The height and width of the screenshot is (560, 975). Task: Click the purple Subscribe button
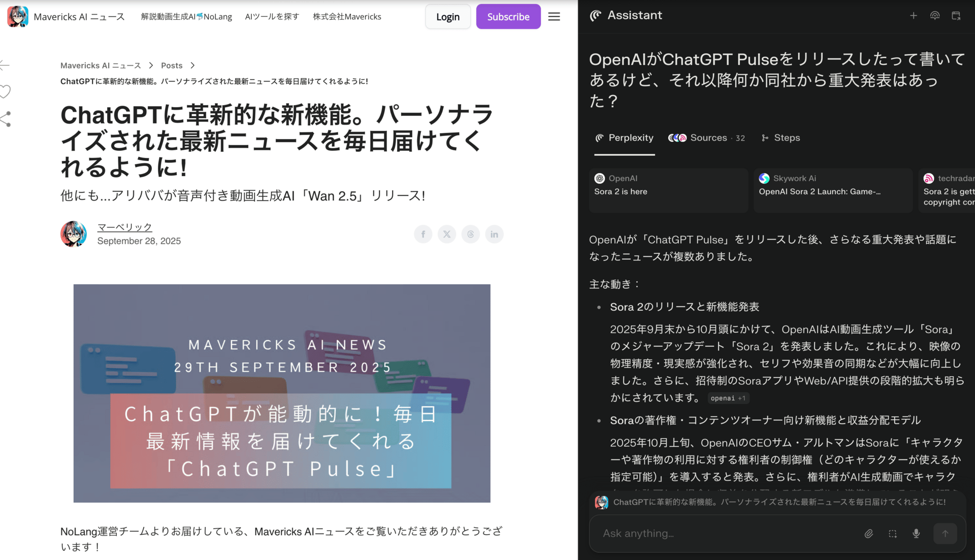point(508,17)
